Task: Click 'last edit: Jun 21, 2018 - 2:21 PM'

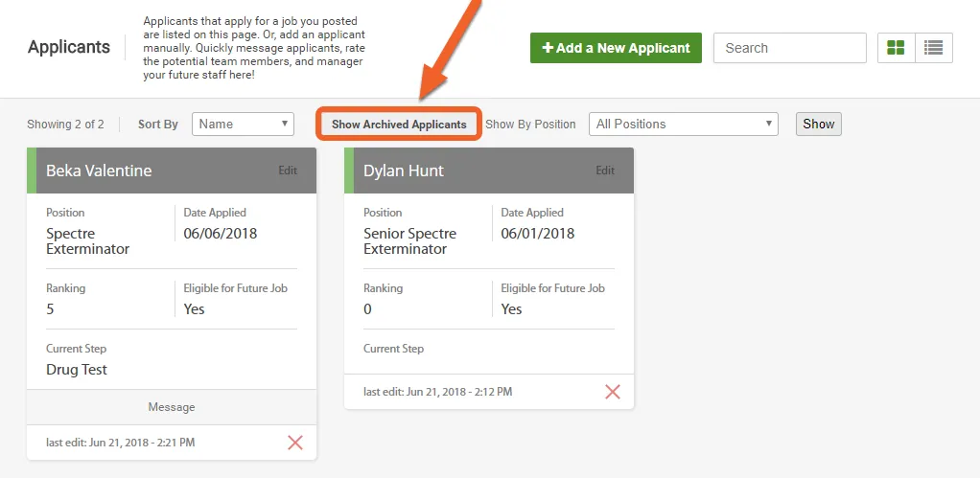Action: (x=121, y=443)
